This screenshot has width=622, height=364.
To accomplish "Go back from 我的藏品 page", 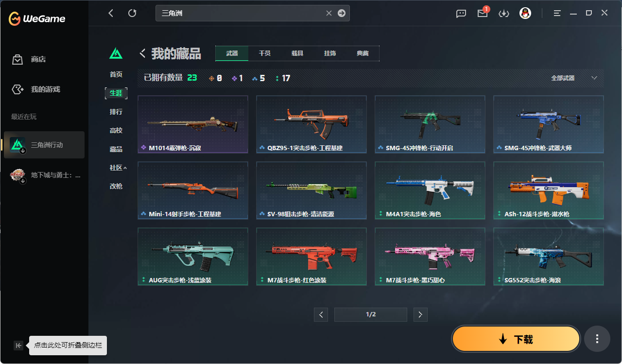I will pos(142,53).
